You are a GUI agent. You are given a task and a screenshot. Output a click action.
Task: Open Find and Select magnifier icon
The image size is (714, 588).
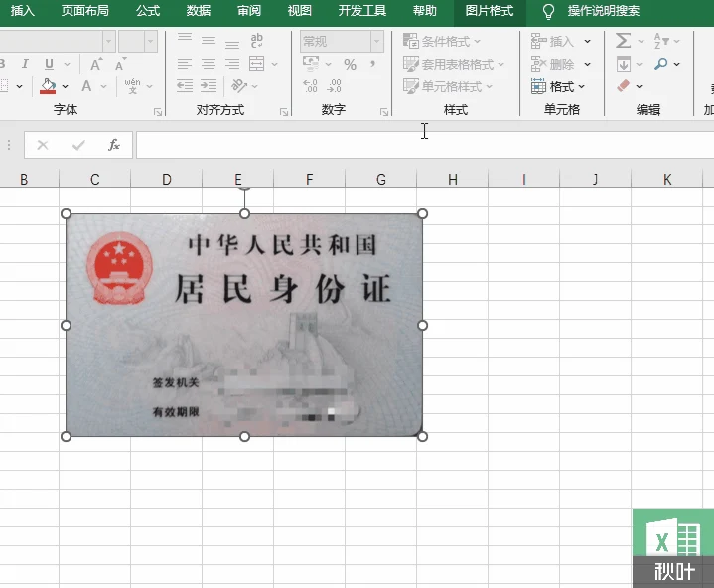(661, 64)
